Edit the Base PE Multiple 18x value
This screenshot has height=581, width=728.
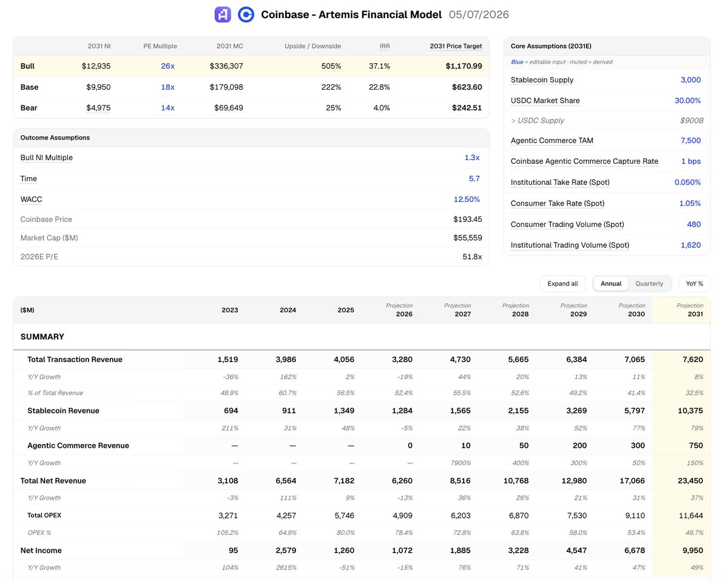[x=167, y=87]
